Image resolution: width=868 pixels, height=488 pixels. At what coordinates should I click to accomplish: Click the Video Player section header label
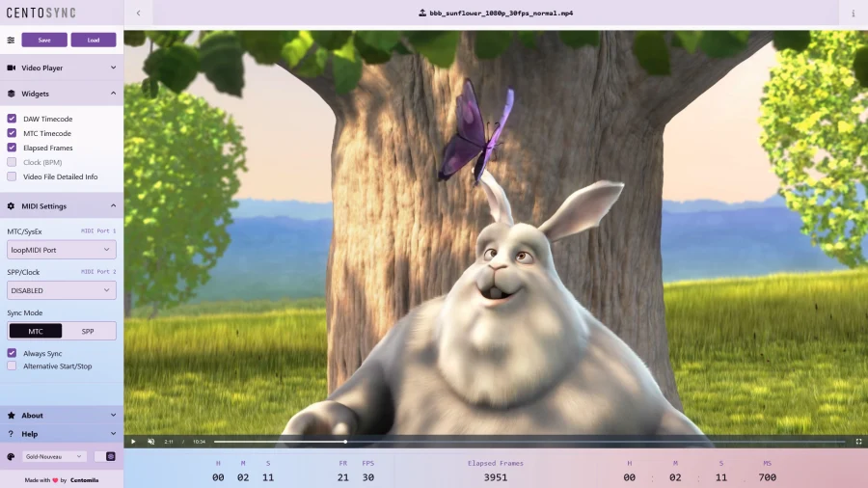click(x=42, y=68)
